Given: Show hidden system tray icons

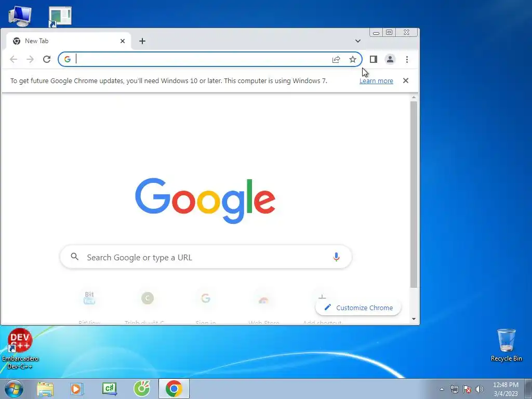Looking at the screenshot, I should [442, 389].
